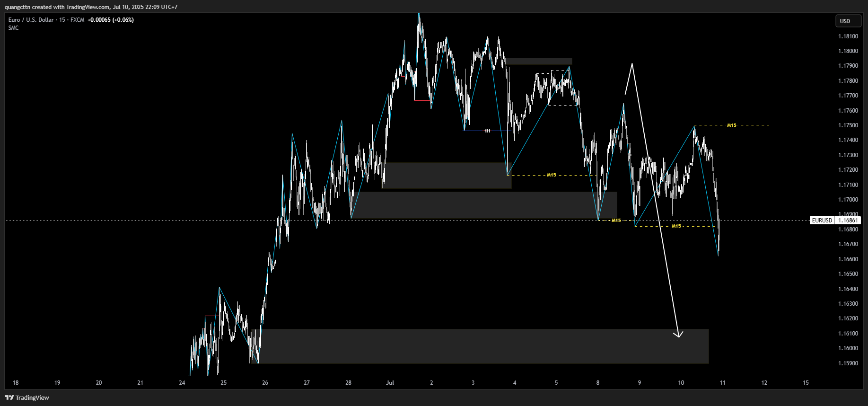Click the 1.16300 price axis label
The height and width of the screenshot is (406, 868).
[848, 304]
